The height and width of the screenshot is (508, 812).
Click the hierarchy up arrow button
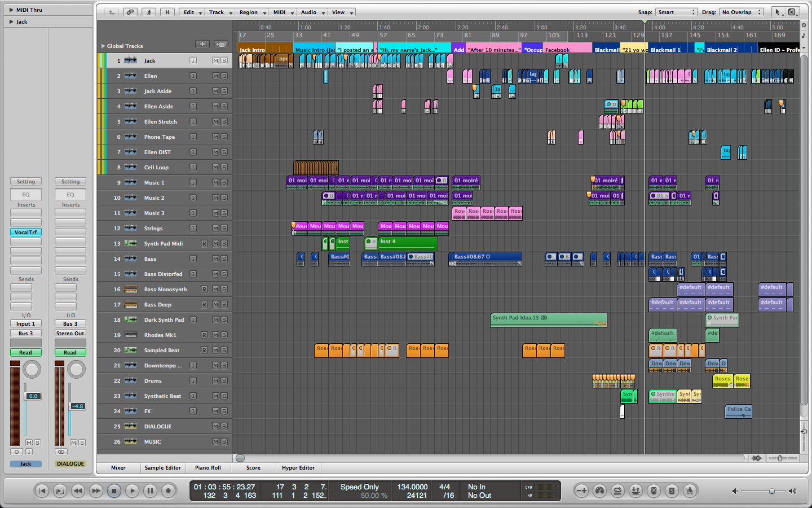pos(112,12)
